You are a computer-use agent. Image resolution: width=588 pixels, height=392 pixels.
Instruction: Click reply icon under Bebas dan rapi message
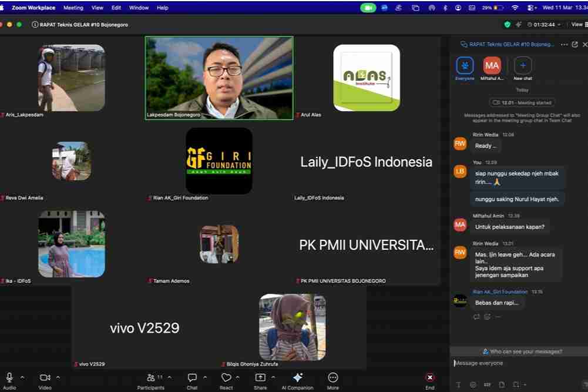(476, 317)
